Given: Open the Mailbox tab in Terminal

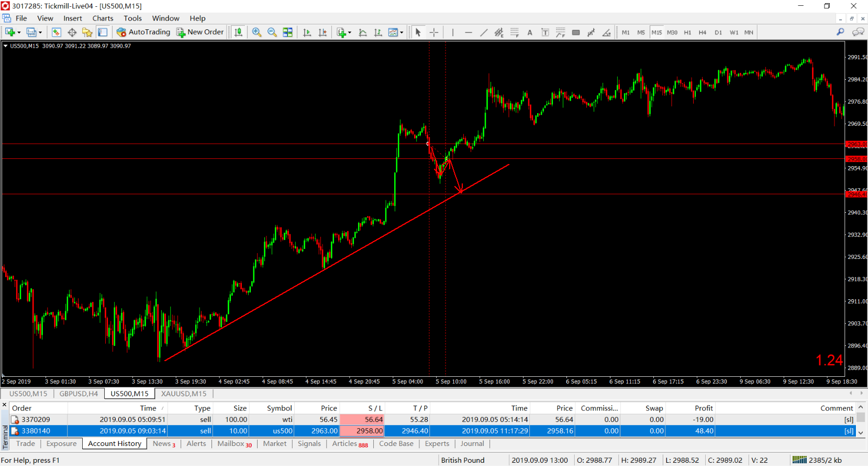Looking at the screenshot, I should coord(235,443).
